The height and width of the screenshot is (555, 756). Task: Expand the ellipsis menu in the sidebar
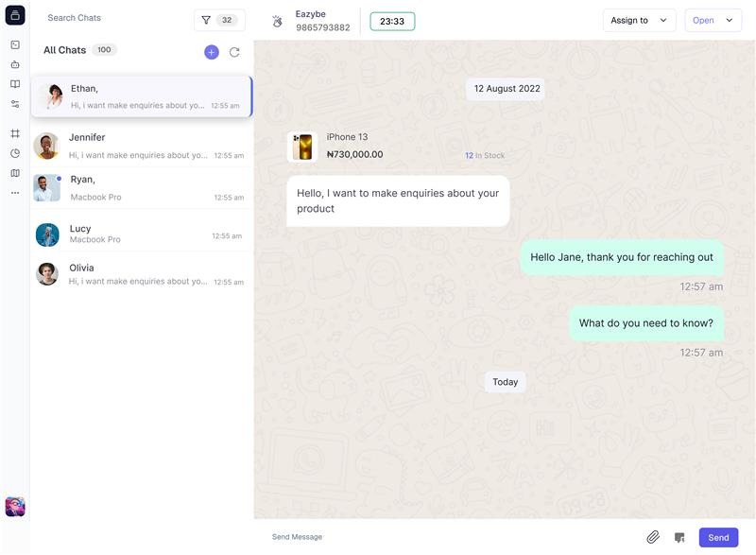12,191
